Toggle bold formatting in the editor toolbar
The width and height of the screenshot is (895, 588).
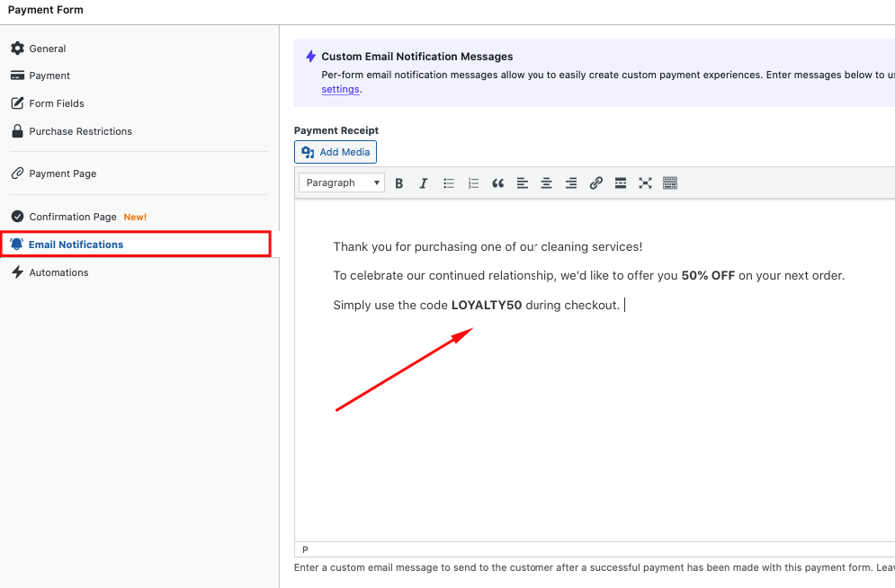[399, 183]
